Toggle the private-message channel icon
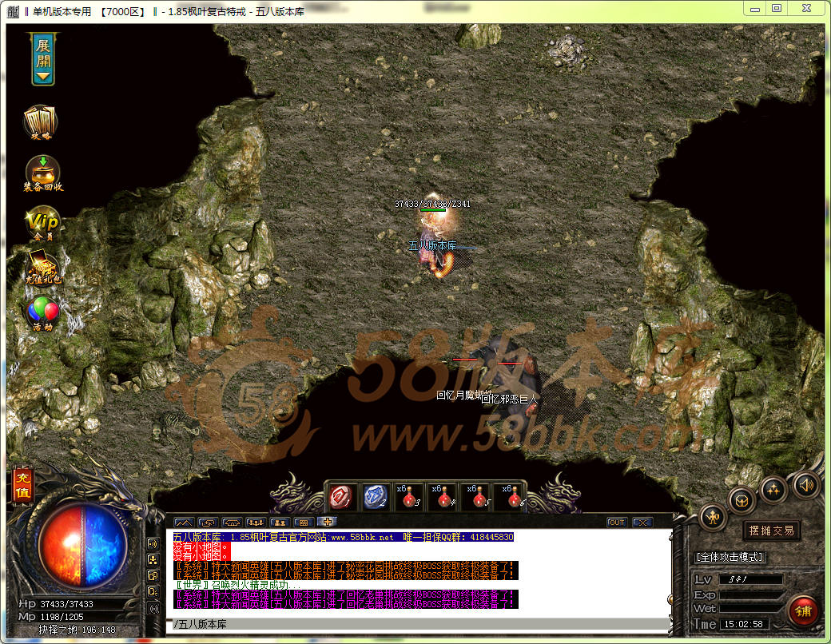The height and width of the screenshot is (644, 831). (x=153, y=591)
